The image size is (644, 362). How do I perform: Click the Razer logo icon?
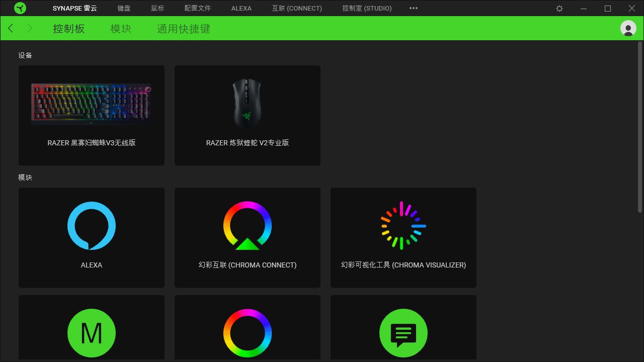coord(20,8)
